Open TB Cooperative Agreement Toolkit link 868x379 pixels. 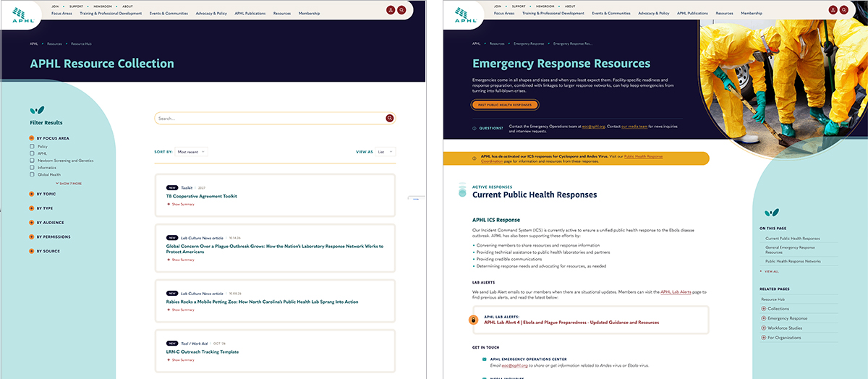point(202,196)
